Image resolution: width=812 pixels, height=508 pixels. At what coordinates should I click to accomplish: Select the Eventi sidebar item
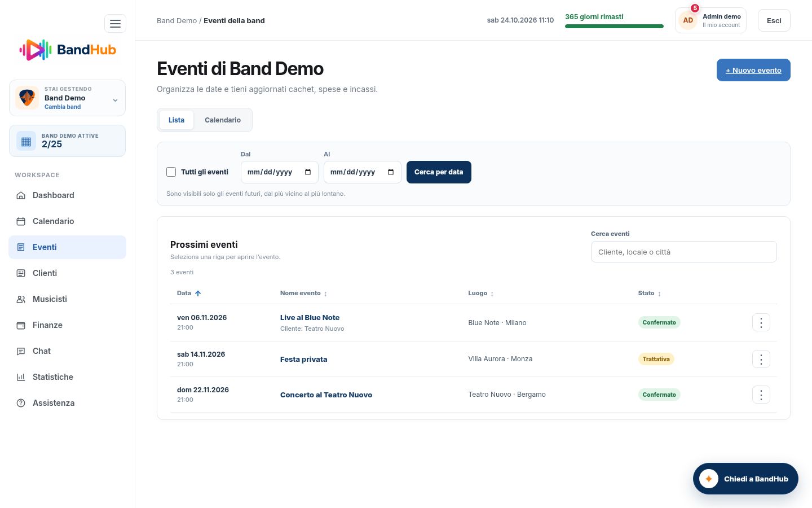pos(67,247)
